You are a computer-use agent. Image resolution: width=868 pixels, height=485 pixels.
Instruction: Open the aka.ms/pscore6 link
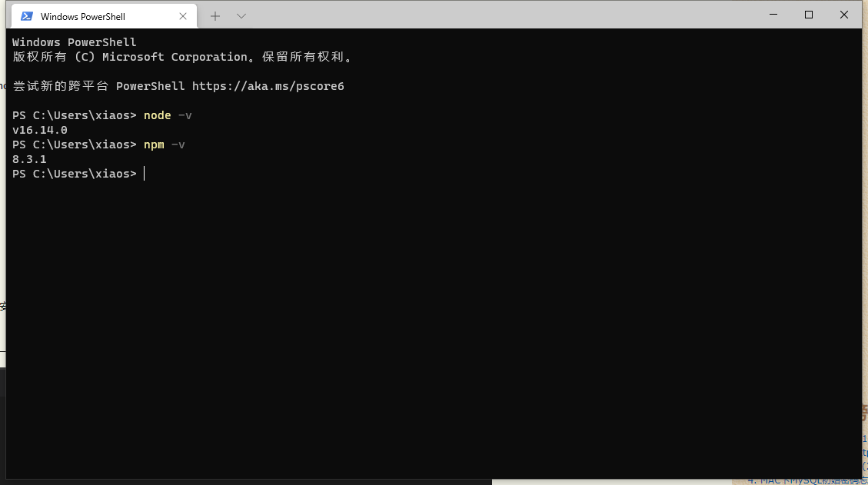(x=268, y=86)
